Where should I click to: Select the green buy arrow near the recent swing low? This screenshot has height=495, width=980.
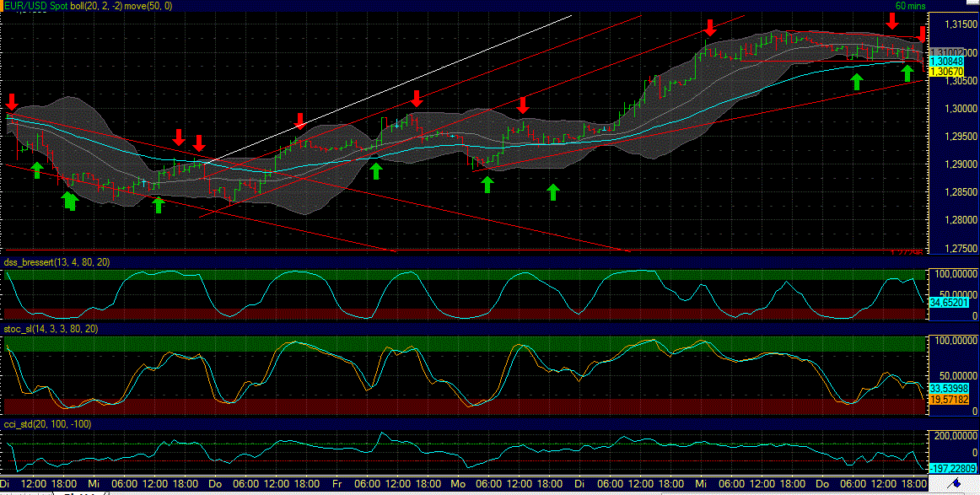(906, 76)
